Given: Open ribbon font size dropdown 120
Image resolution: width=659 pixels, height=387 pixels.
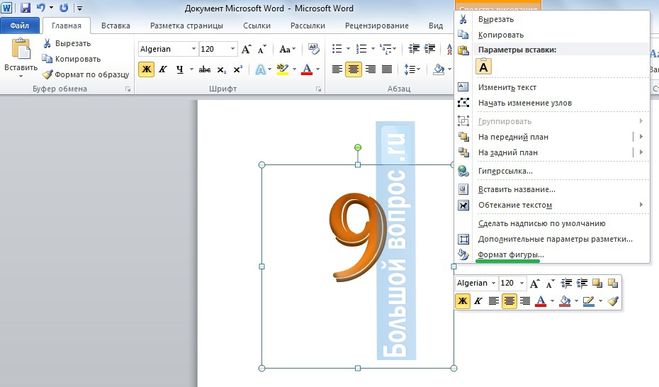Looking at the screenshot, I should pyautogui.click(x=232, y=49).
